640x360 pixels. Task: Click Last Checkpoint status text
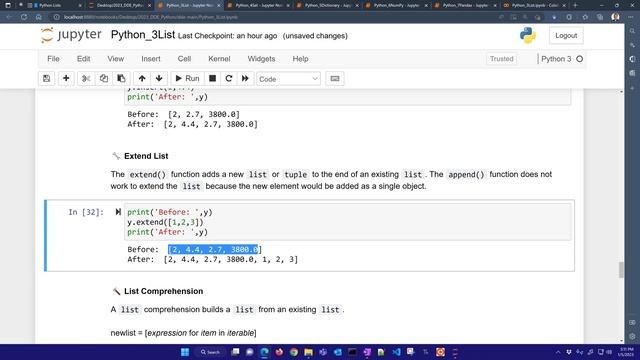[227, 36]
